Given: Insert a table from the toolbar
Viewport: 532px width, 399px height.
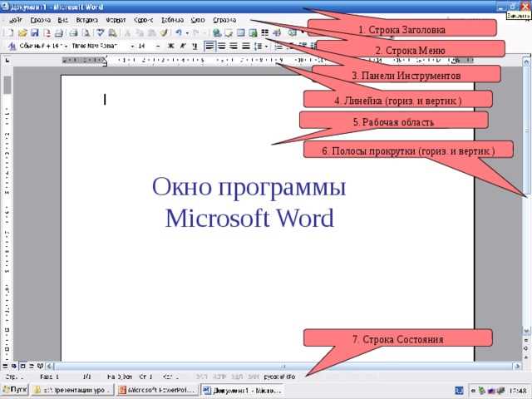Looking at the screenshot, I should pos(240,33).
